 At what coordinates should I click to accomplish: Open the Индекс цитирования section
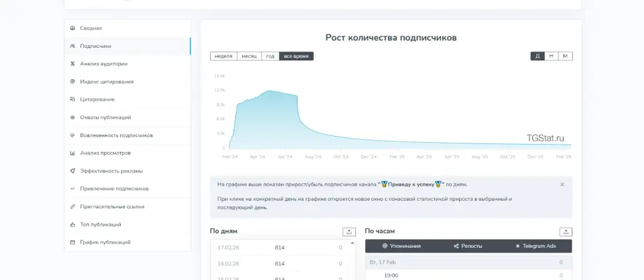[x=127, y=81]
